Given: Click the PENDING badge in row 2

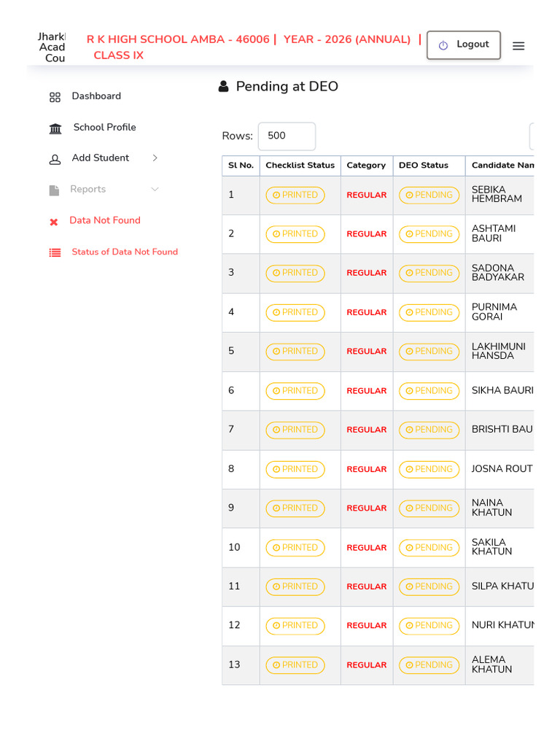Looking at the screenshot, I should click(x=429, y=234).
